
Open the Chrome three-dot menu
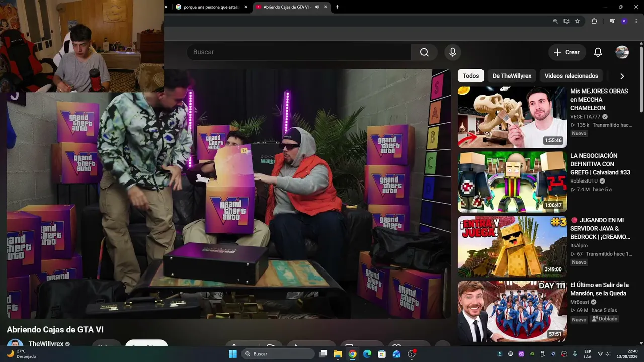pos(636,21)
